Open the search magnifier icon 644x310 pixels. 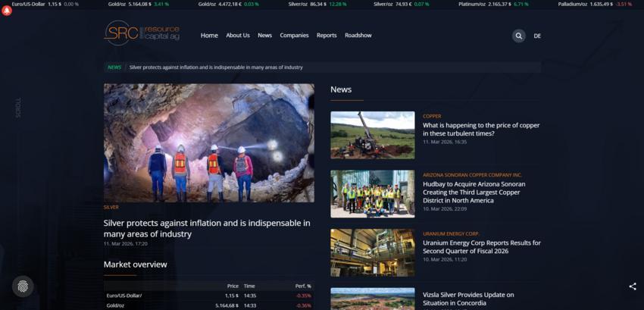518,36
